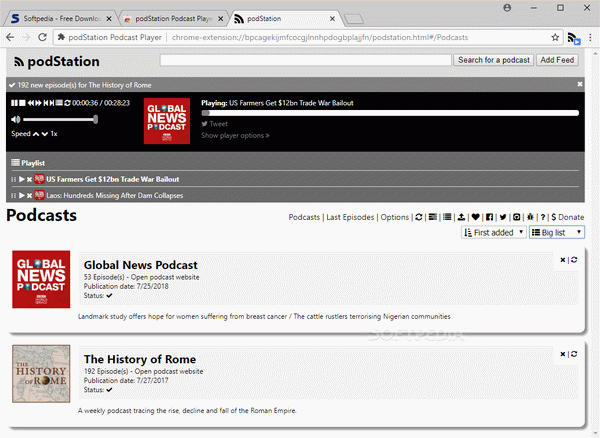
Task: Click the podStation logo
Action: tap(57, 61)
